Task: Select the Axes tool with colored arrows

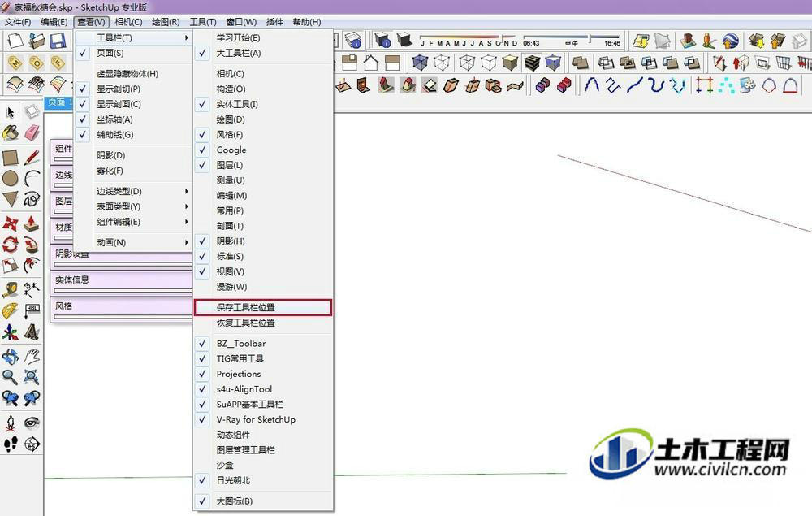Action: coord(11,332)
